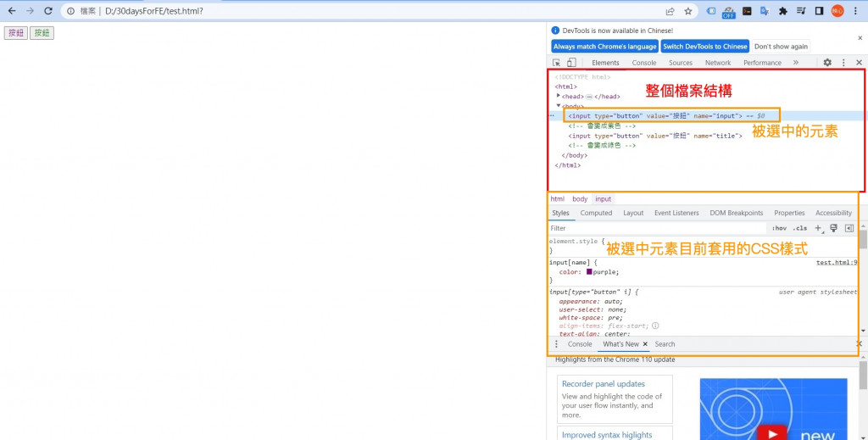
Task: Click the first 按鈕 button on page
Action: pos(16,33)
